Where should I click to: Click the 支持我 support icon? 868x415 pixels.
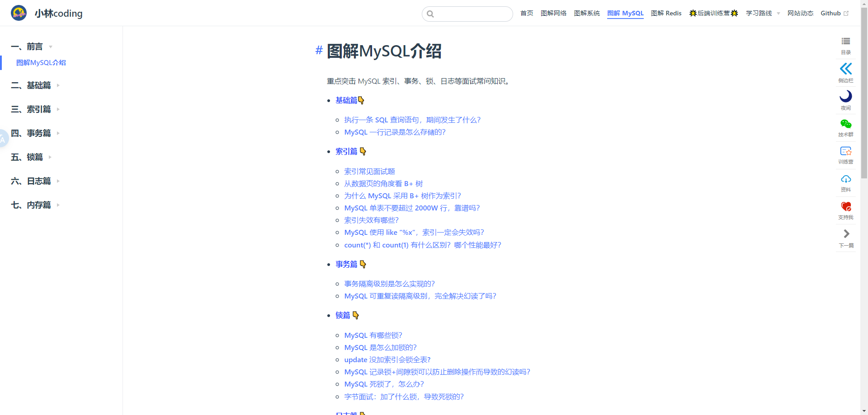coord(845,210)
